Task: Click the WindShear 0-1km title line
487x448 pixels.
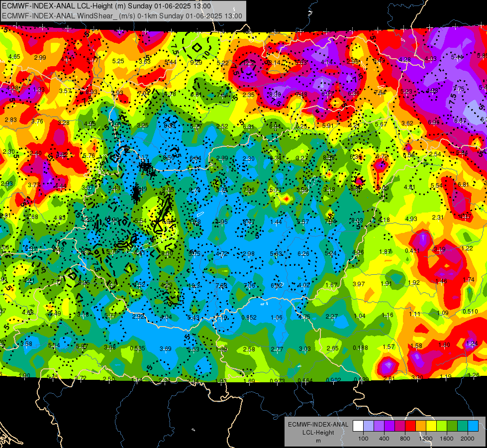Action: click(x=122, y=16)
